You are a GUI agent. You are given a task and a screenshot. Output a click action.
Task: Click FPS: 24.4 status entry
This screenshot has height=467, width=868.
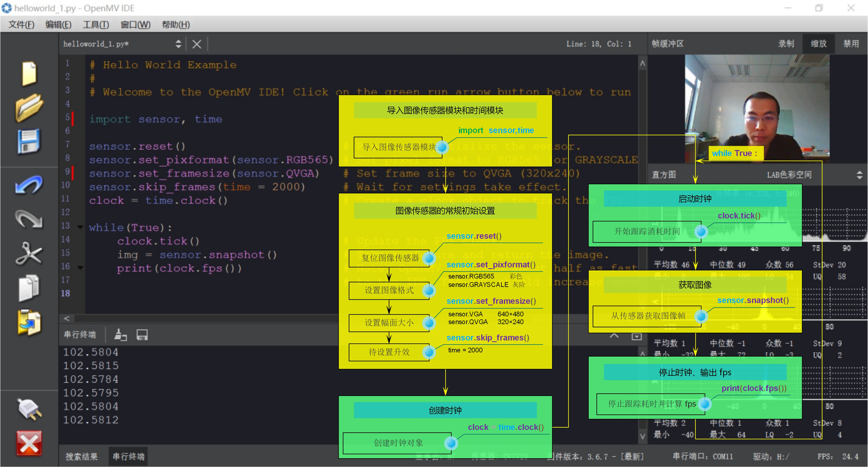(x=838, y=457)
